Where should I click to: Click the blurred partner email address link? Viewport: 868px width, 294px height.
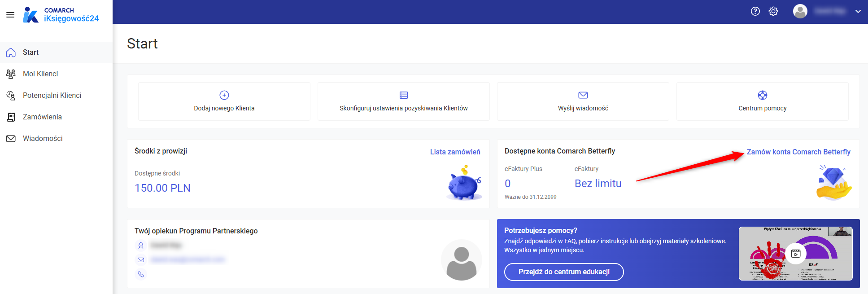[x=188, y=259]
